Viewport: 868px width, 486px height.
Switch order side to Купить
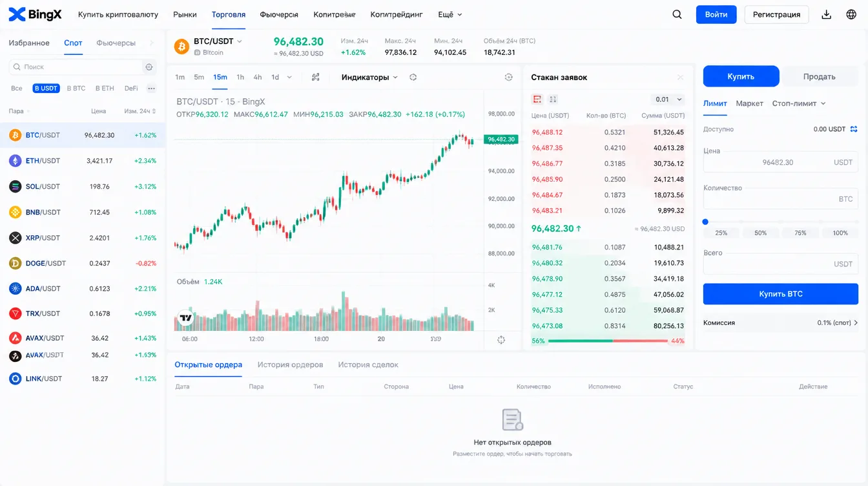[x=741, y=76]
